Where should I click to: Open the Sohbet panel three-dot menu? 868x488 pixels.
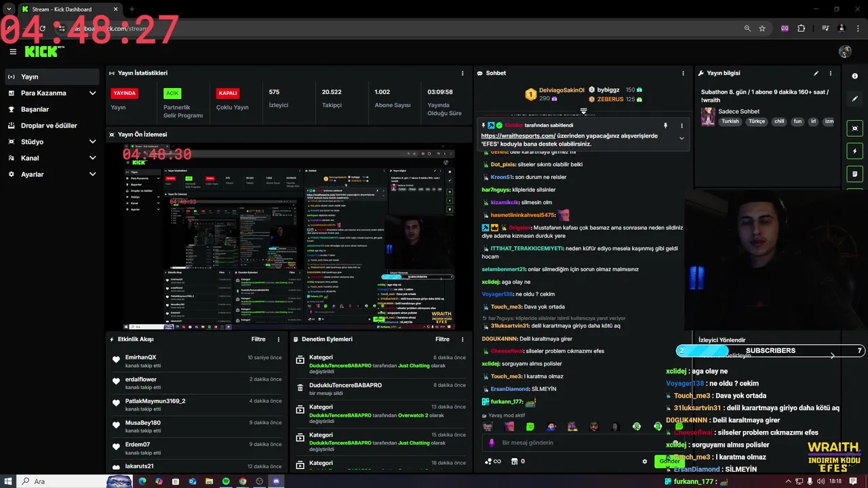[x=683, y=73]
